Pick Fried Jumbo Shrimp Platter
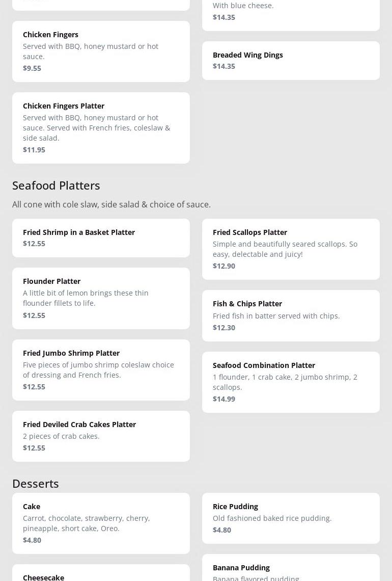Screen dimensions: 392x581 point(101,369)
